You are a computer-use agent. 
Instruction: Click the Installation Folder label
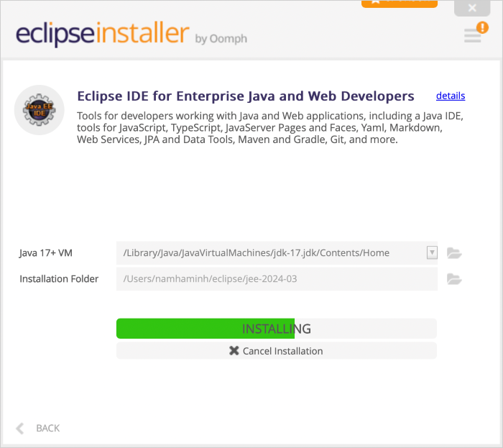(59, 279)
